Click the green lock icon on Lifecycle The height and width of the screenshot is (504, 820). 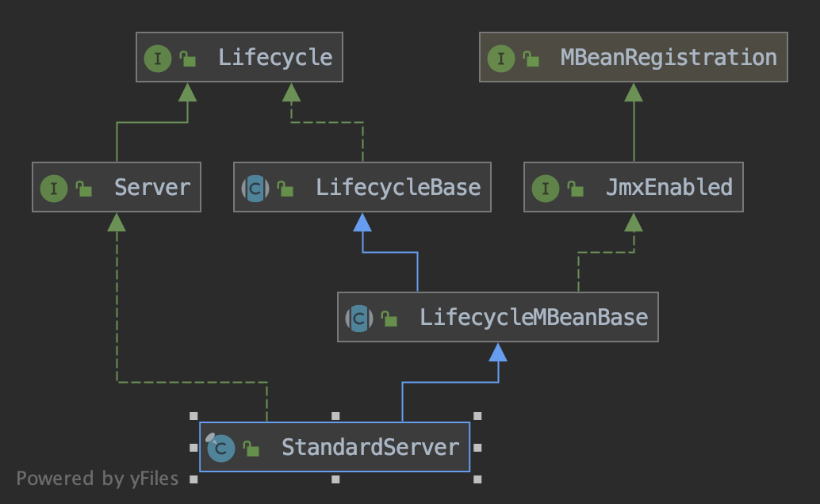coord(188,59)
